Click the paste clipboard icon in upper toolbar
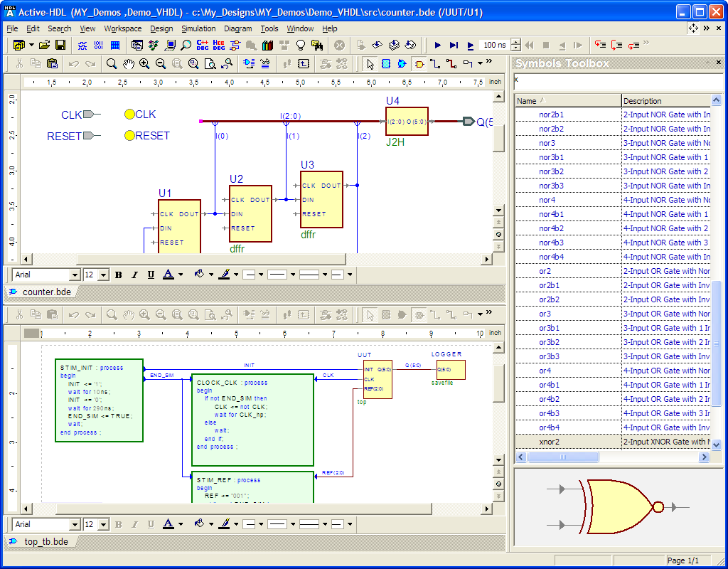Screen dimensions: 728x569 click(52, 63)
